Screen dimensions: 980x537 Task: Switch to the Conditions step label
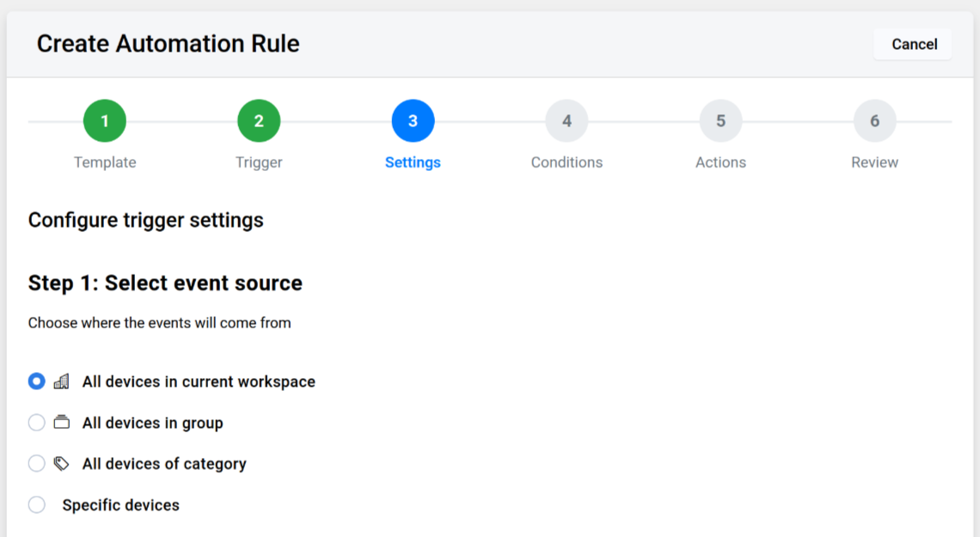(567, 162)
